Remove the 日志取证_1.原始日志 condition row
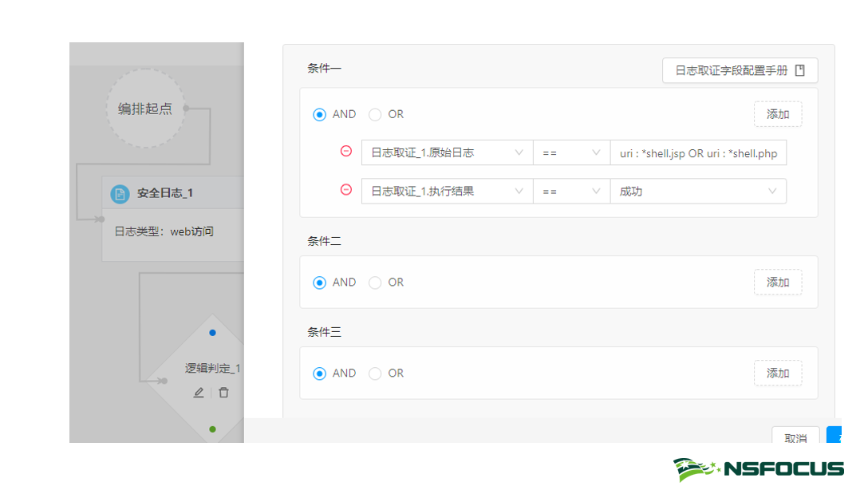 click(x=346, y=151)
